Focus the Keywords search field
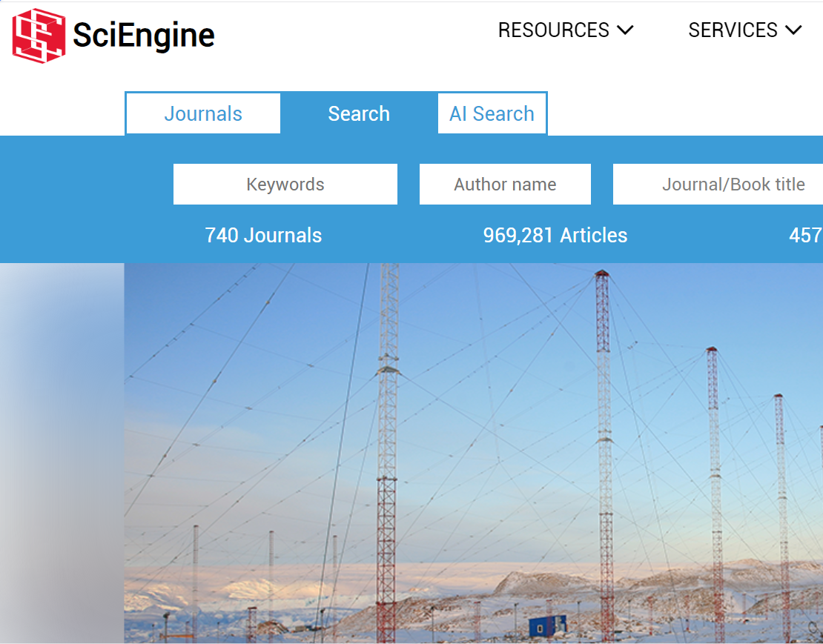Screen dimensions: 823x644 tap(285, 185)
